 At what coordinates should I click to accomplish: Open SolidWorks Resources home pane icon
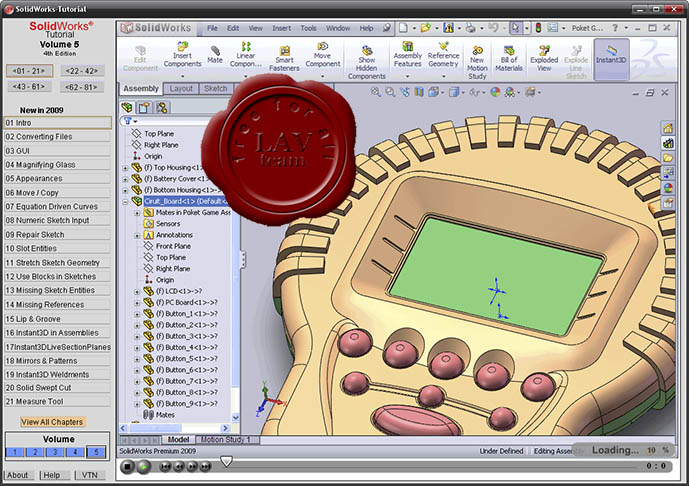coord(668,128)
